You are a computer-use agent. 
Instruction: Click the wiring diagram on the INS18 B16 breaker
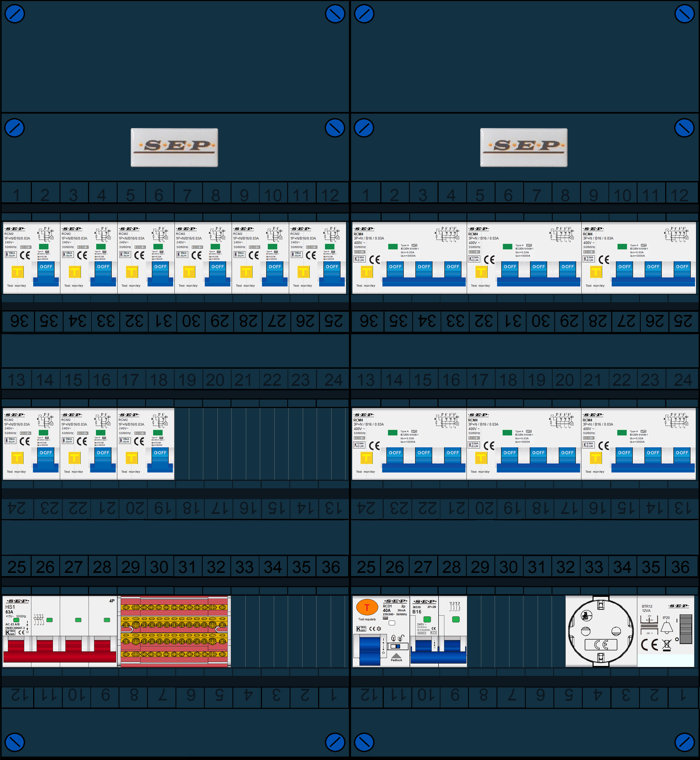click(455, 607)
